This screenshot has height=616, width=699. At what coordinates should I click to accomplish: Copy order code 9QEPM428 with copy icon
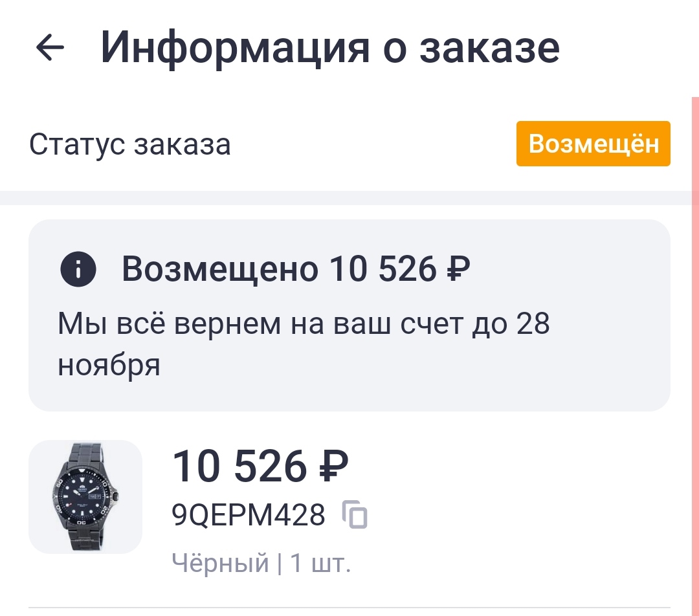(355, 515)
